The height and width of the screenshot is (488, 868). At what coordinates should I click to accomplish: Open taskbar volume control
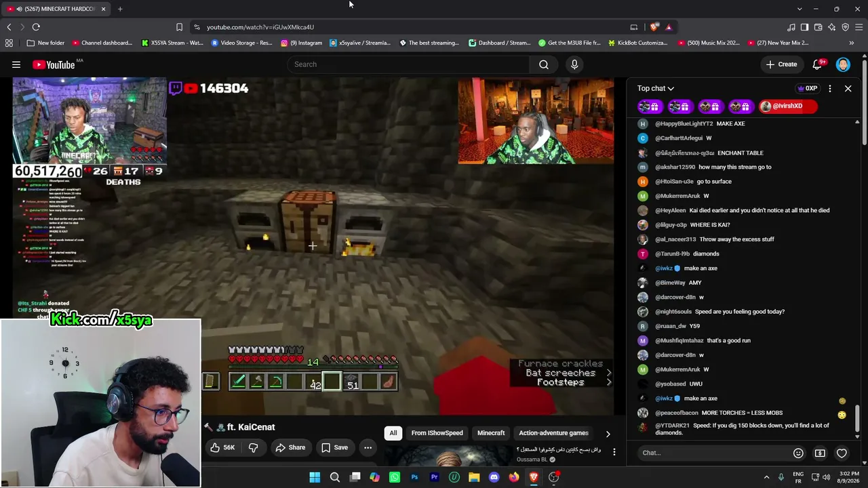[x=826, y=477]
